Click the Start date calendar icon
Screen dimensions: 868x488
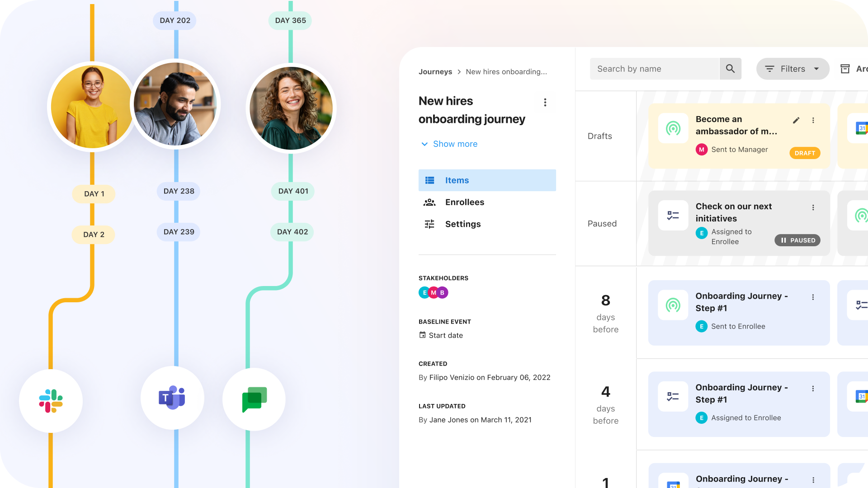click(422, 335)
